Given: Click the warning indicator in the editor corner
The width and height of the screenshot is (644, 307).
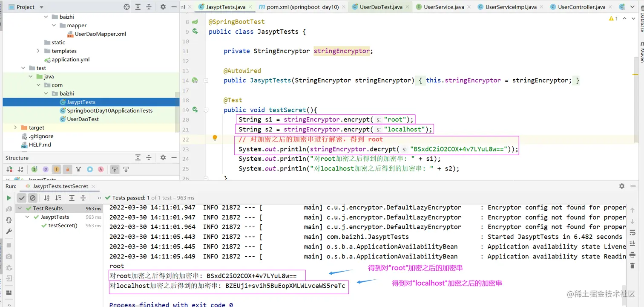Looking at the screenshot, I should tap(613, 19).
